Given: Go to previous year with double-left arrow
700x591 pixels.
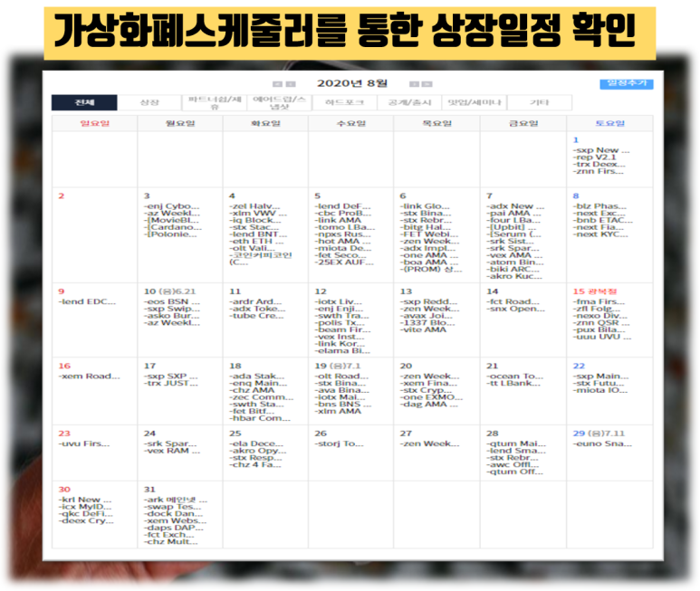Looking at the screenshot, I should 277,84.
